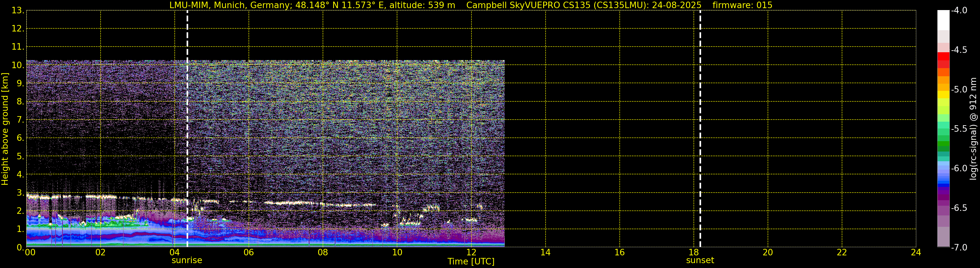Click the '24' time axis tick label
The height and width of the screenshot is (268, 980).
point(916,253)
